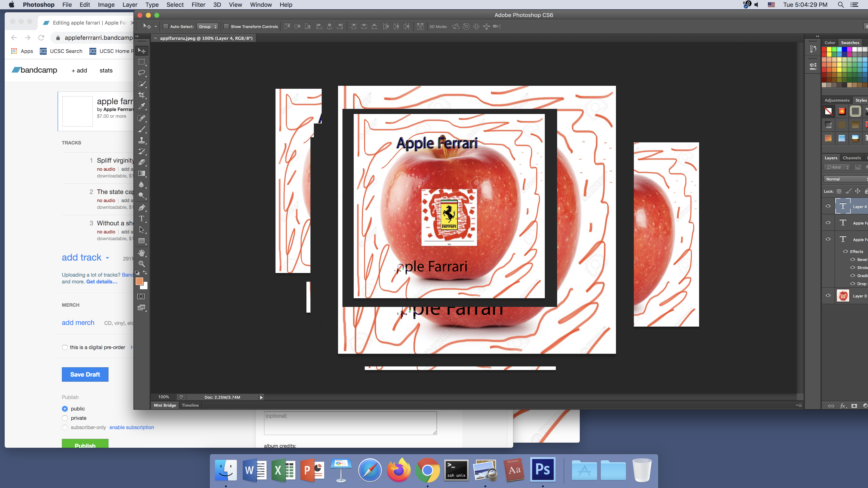Switch to the Timeline tab

tap(190, 405)
